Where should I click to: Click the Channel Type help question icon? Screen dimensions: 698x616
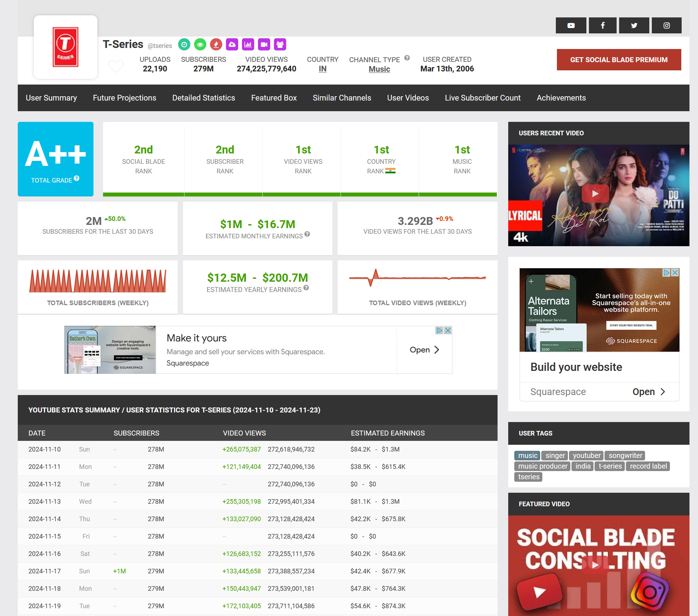tap(407, 58)
